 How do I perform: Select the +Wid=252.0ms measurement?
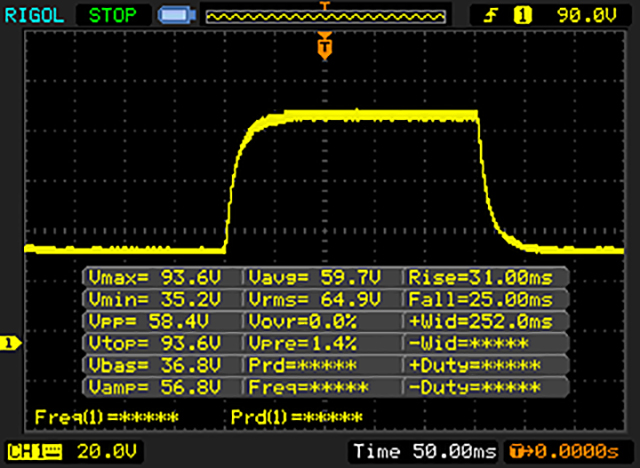click(x=481, y=322)
